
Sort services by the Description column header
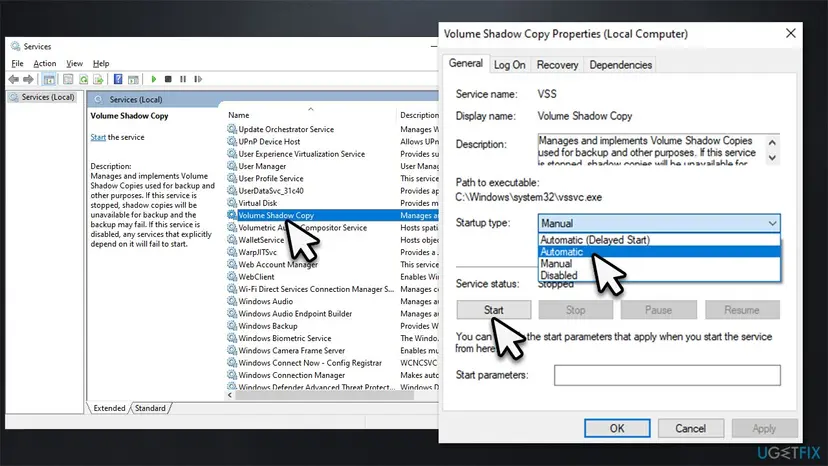click(419, 115)
